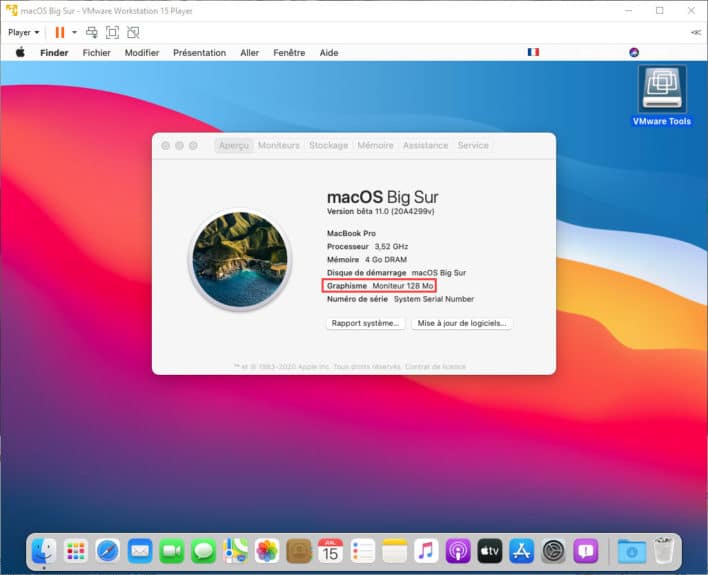Viewport: 708px width, 575px height.
Task: Open Launchpad from the Dock
Action: [76, 551]
